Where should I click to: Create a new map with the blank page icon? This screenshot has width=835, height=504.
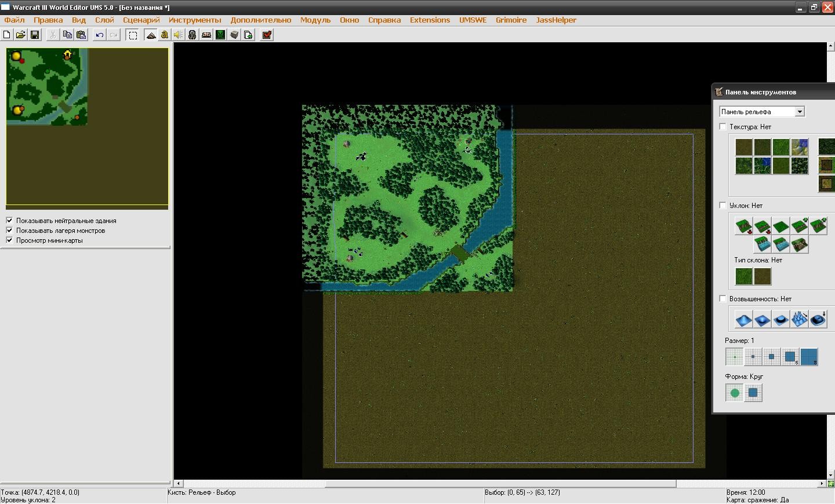[7, 35]
